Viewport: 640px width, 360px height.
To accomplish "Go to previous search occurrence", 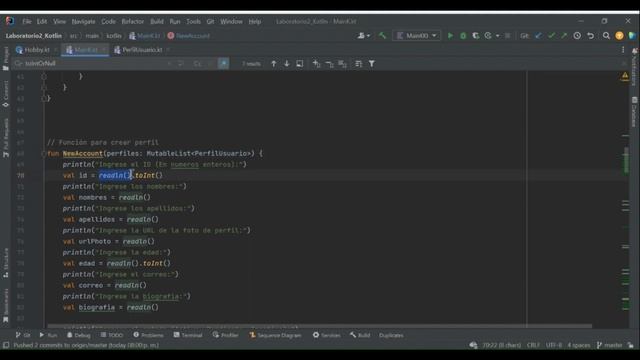I will click(273, 64).
